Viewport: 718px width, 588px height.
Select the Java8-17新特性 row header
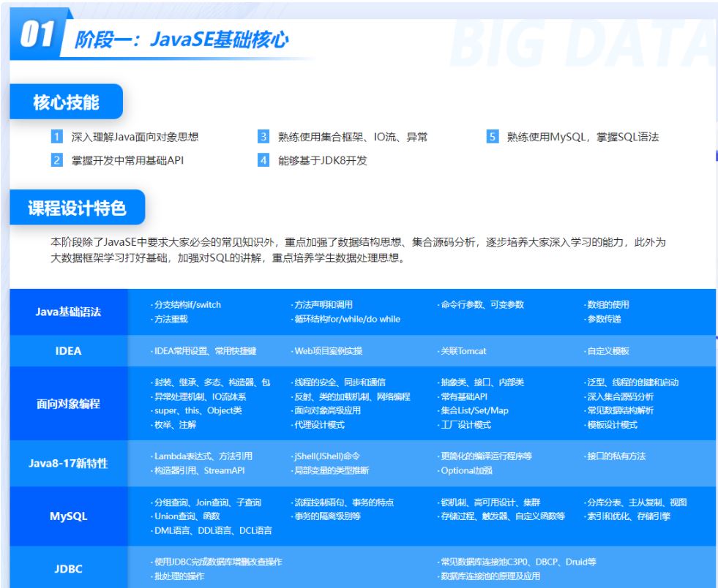[68, 463]
